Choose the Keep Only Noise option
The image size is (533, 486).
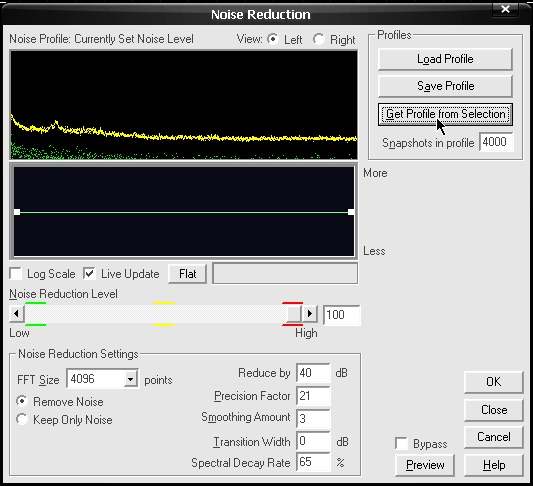[22, 419]
